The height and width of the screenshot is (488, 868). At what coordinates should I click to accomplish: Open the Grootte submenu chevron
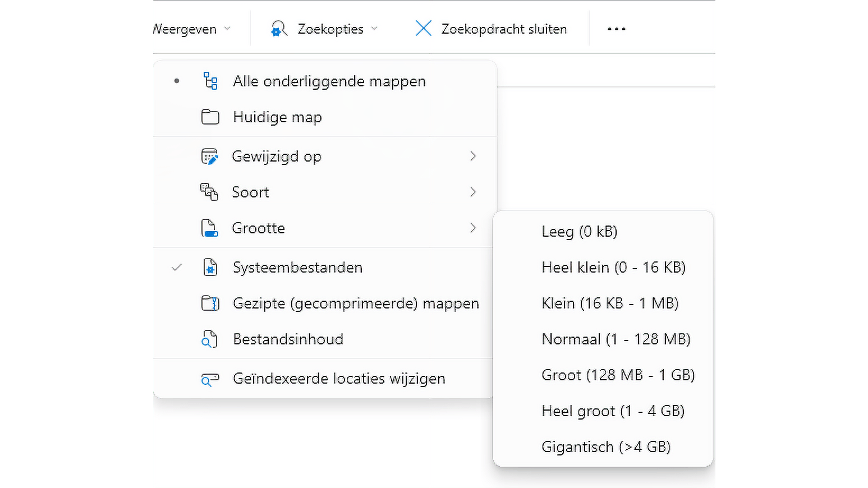point(473,228)
